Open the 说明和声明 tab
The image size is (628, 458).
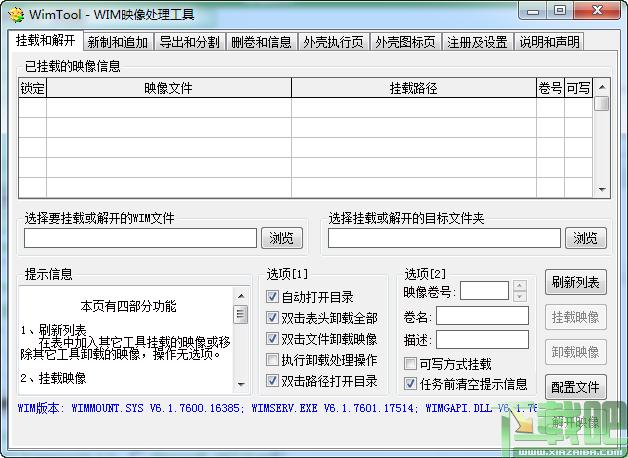550,42
